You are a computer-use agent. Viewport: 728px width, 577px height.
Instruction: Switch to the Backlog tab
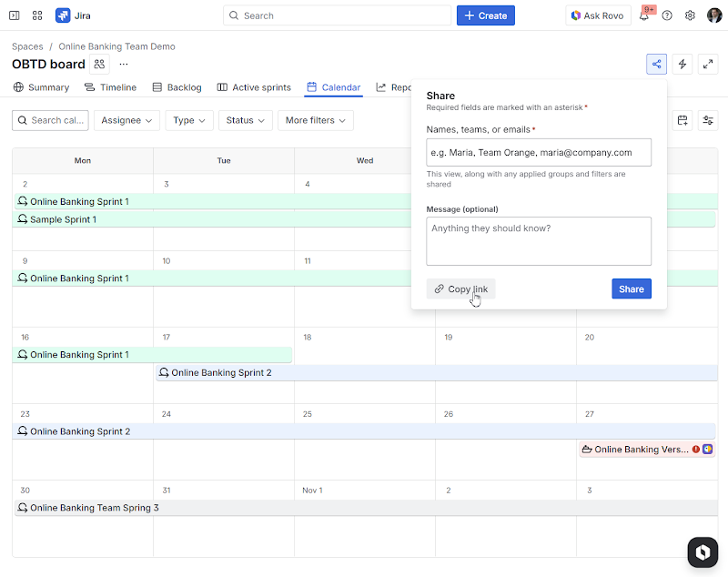[x=177, y=87]
